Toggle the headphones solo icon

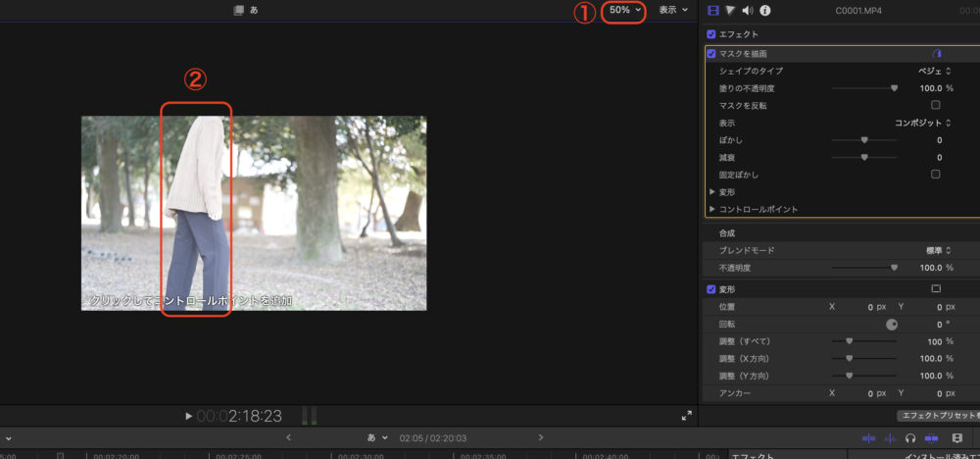pos(910,438)
